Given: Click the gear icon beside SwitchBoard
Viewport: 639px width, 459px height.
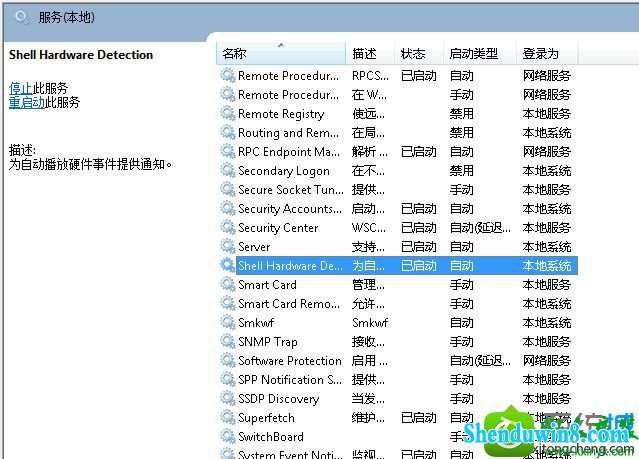Looking at the screenshot, I should (228, 437).
